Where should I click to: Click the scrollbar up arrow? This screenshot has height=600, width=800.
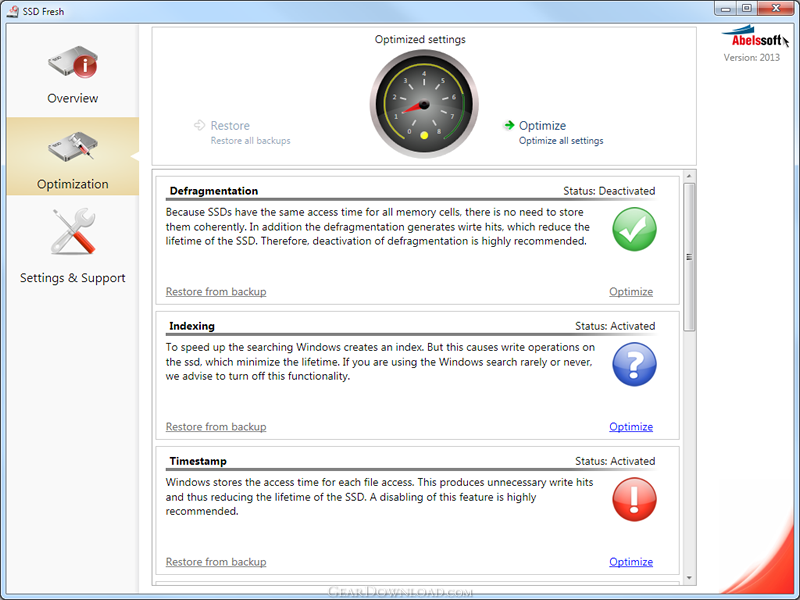(x=689, y=177)
